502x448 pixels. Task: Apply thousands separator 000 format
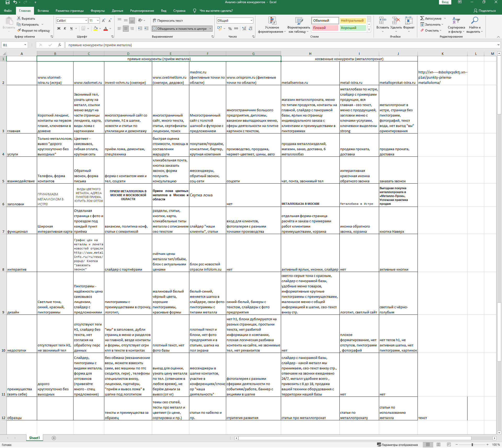(236, 28)
